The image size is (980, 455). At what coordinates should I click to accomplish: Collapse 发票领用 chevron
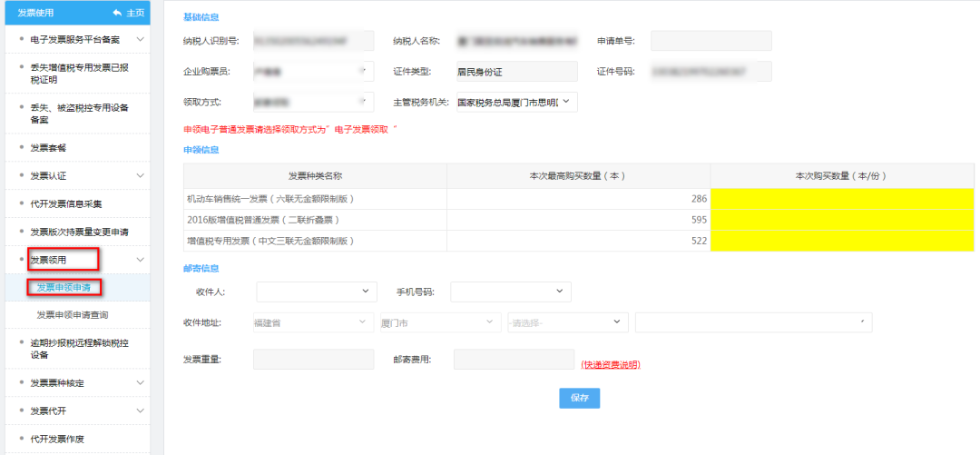(141, 260)
